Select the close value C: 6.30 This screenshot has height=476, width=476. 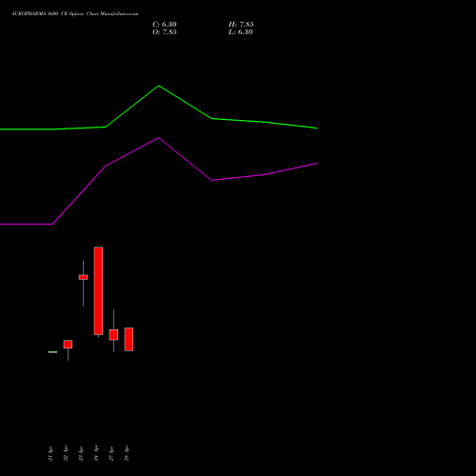(165, 25)
